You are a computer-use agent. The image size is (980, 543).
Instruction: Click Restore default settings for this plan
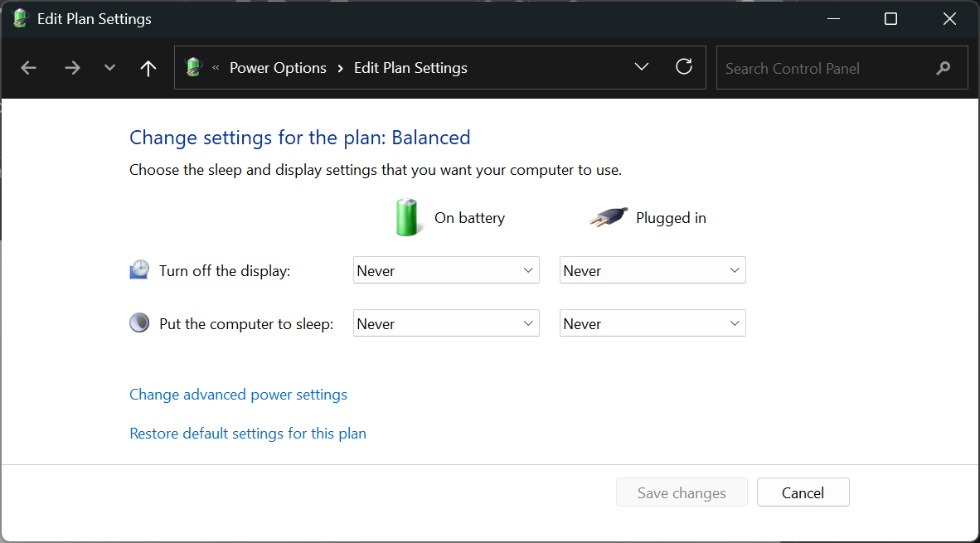click(247, 433)
